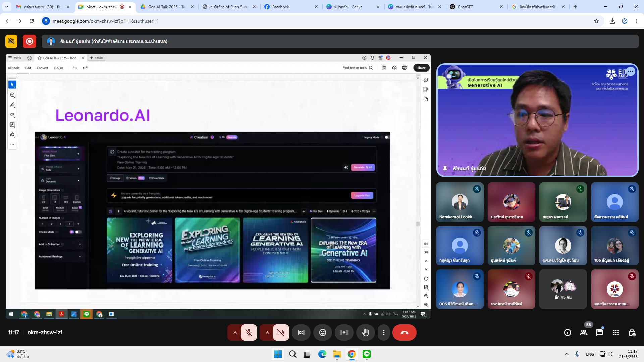Switch to the ChatGPT browser tab

click(465, 7)
